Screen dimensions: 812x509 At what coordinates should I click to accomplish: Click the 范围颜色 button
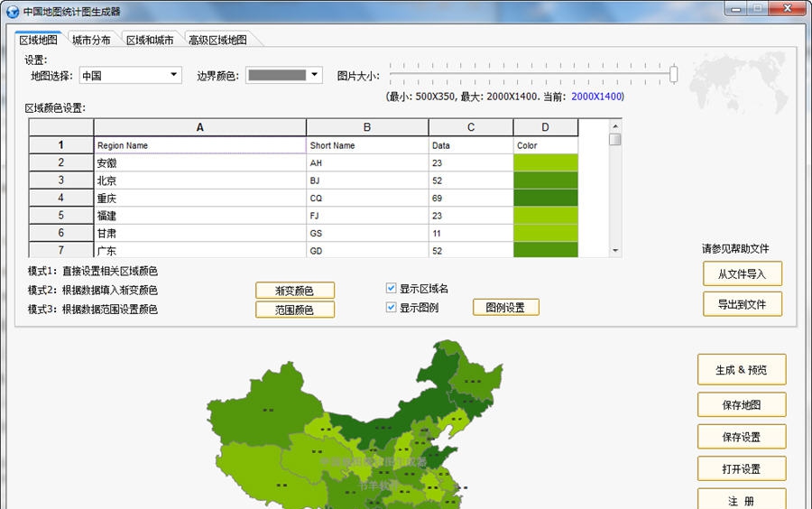pyautogui.click(x=295, y=310)
